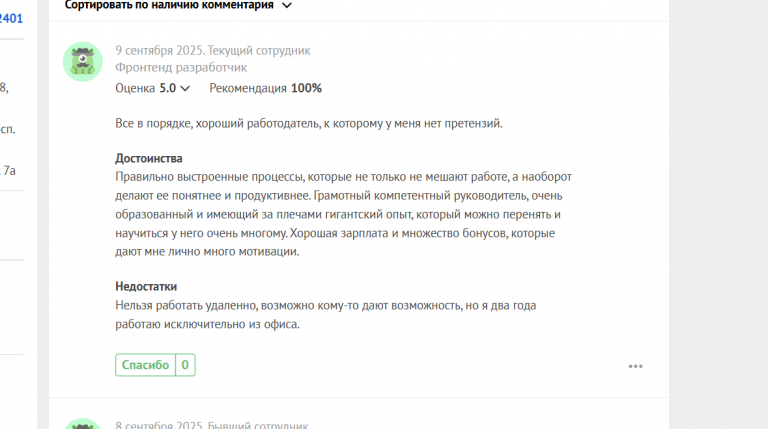768x429 pixels.
Task: Open the blue '2401' link on the left
Action: click(x=11, y=19)
